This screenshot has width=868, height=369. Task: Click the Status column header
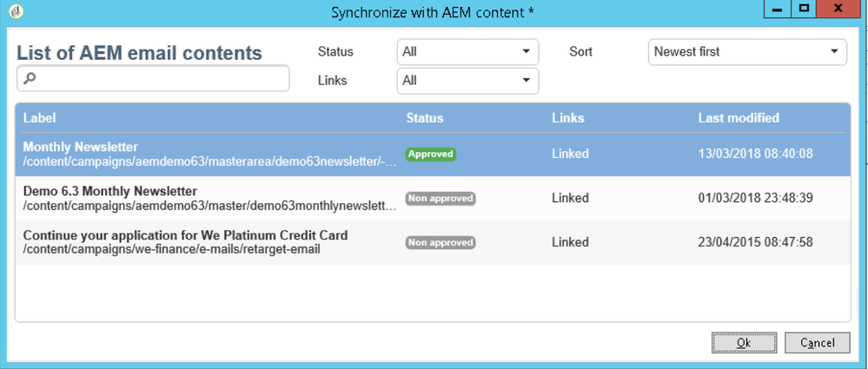(x=424, y=118)
